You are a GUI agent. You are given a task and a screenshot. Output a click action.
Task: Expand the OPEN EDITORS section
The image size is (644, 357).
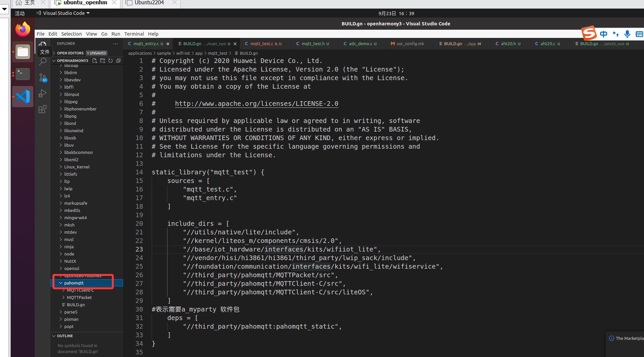click(70, 53)
